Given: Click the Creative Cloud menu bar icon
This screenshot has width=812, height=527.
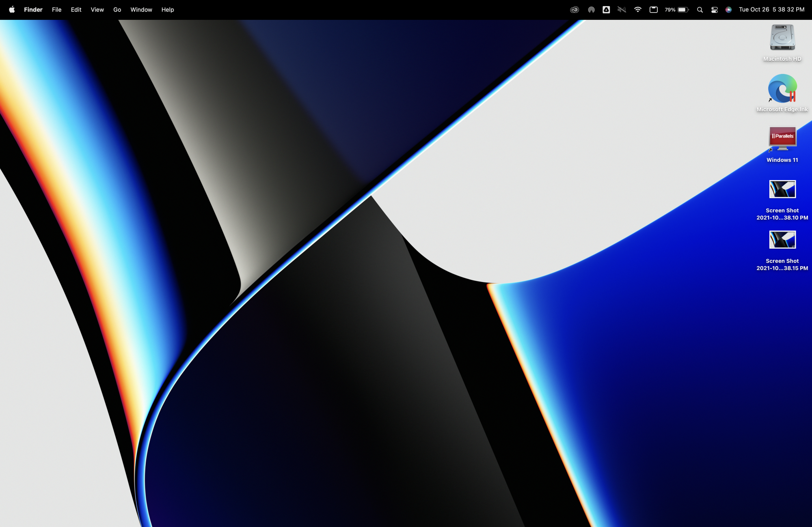Looking at the screenshot, I should pos(574,10).
